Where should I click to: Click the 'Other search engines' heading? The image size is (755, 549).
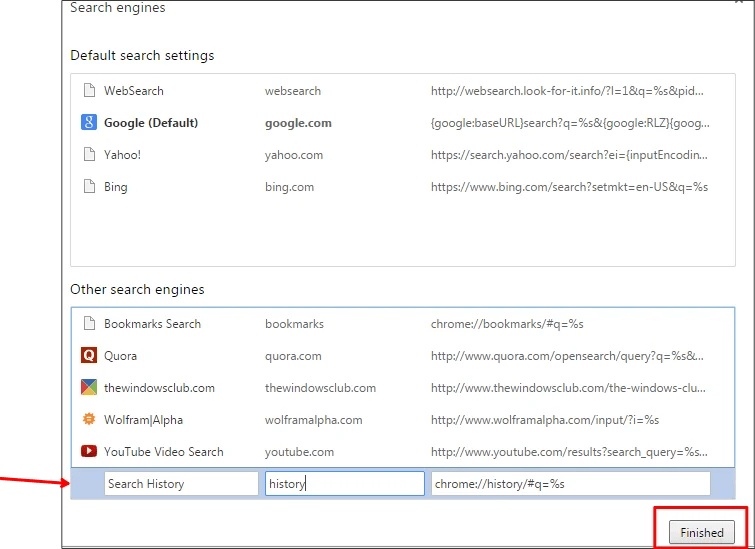coord(137,289)
